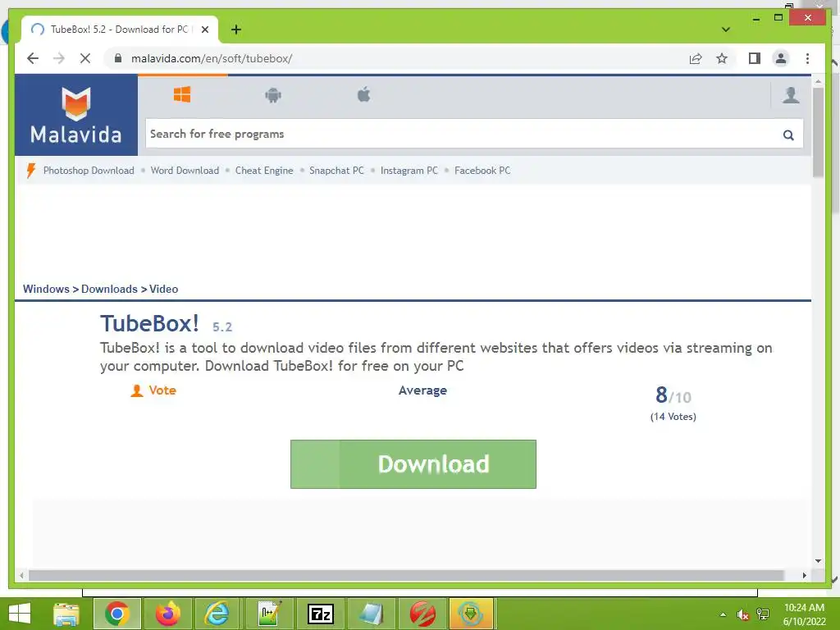Close the TubeBox! 5.2 tab
840x630 pixels.
(x=204, y=30)
